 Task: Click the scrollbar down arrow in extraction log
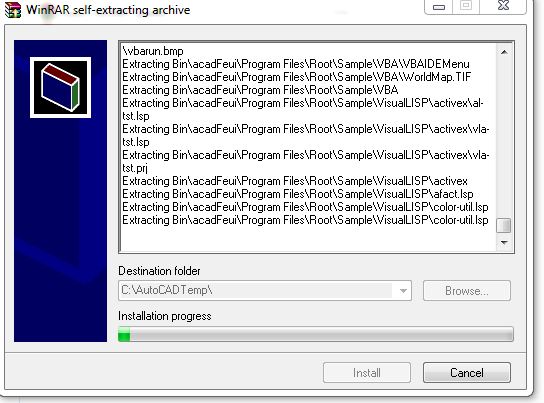(x=504, y=242)
